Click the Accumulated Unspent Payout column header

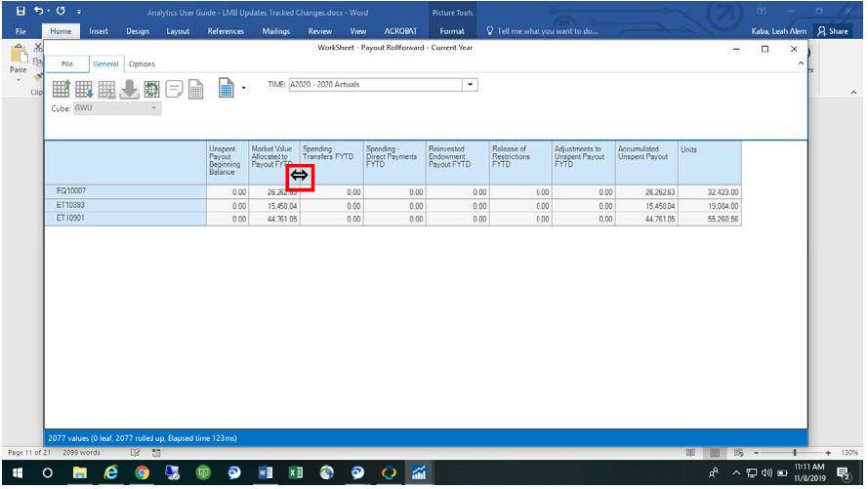[646, 163]
